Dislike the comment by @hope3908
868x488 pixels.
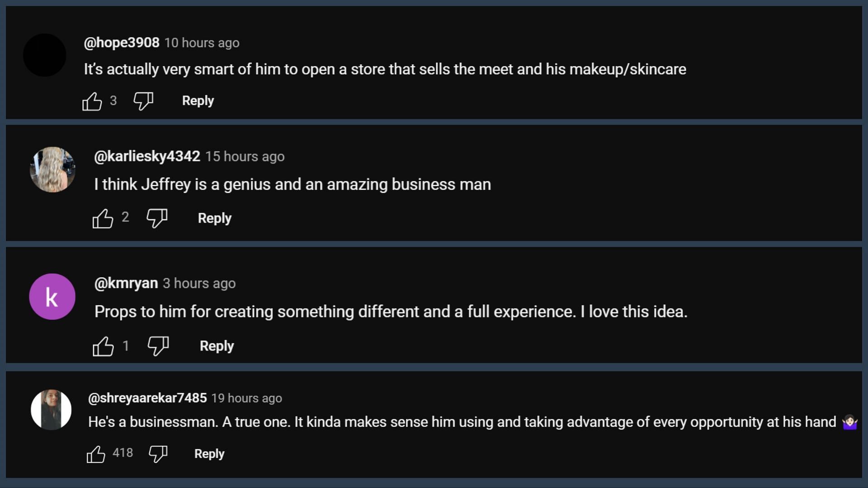click(x=143, y=101)
